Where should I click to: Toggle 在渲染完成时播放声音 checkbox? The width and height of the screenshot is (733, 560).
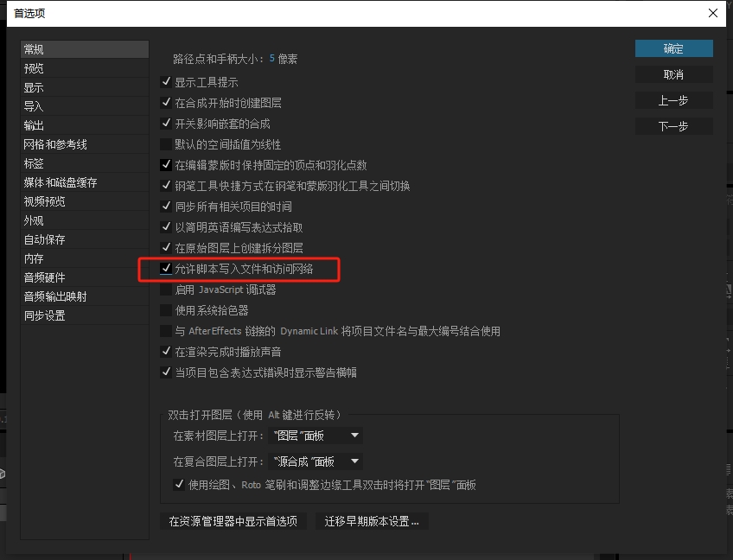pos(166,352)
